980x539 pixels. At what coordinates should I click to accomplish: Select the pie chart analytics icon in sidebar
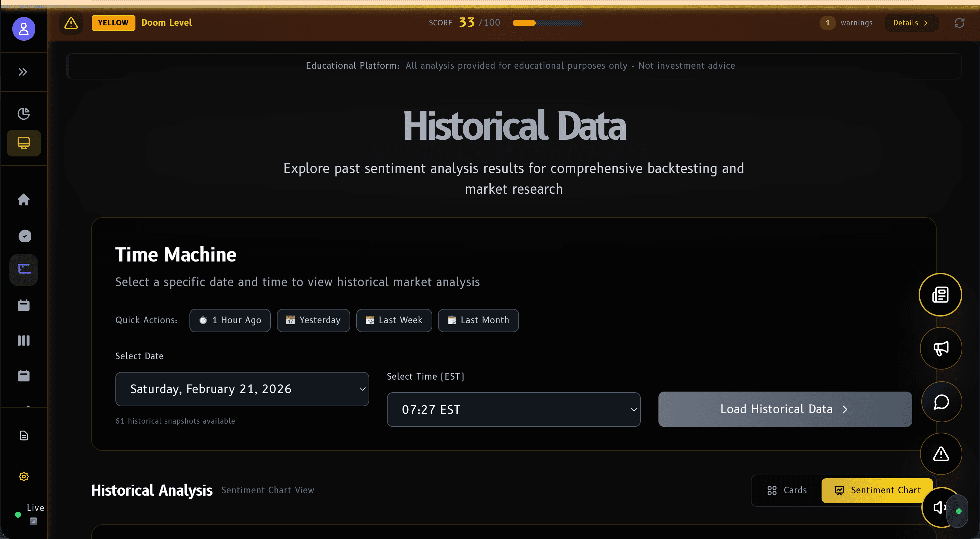[x=24, y=113]
